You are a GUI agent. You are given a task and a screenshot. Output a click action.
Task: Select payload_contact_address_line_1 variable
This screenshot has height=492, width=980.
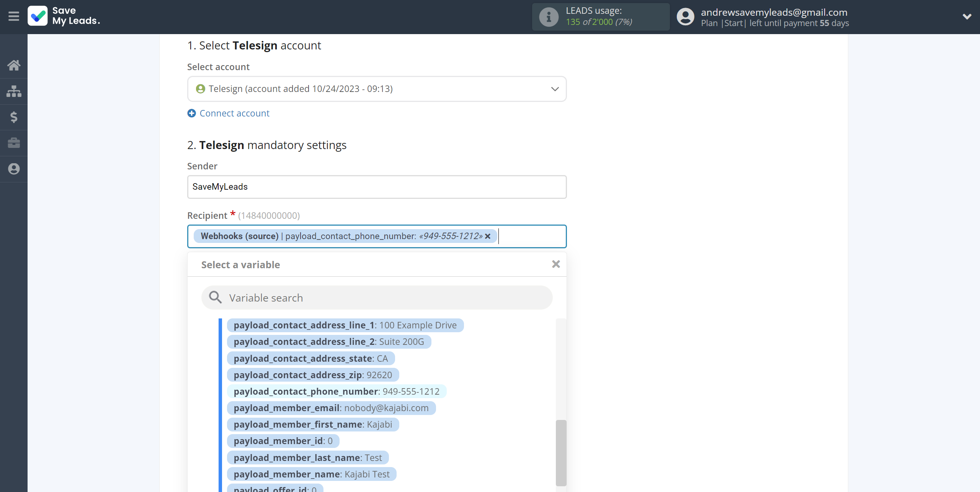(345, 325)
